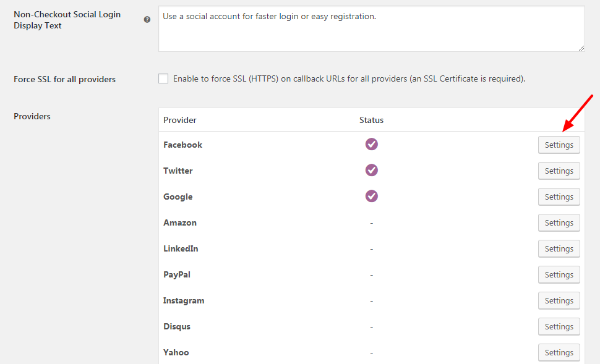Viewport: 600px width, 364px height.
Task: Click the Non-Checkout Social Login Display Text label
Action: pos(67,20)
